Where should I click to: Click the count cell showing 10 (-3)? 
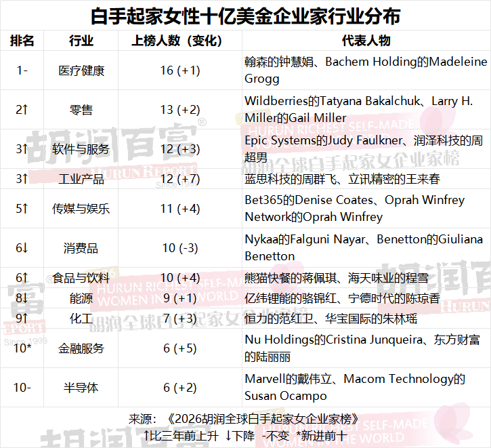[180, 248]
